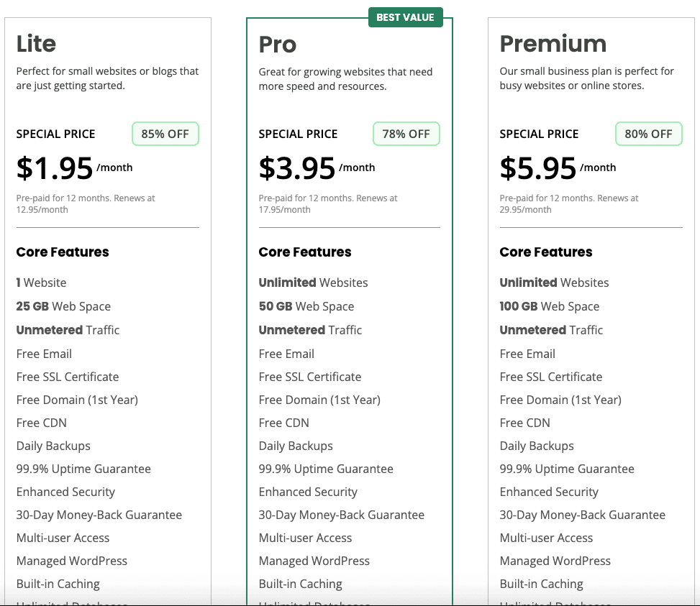Click '50 GB Web Space' feature

point(306,306)
